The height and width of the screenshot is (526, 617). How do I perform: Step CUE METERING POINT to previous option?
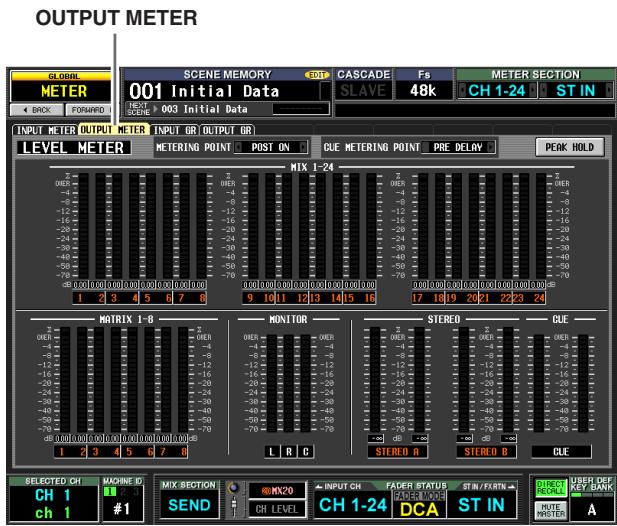[x=425, y=147]
